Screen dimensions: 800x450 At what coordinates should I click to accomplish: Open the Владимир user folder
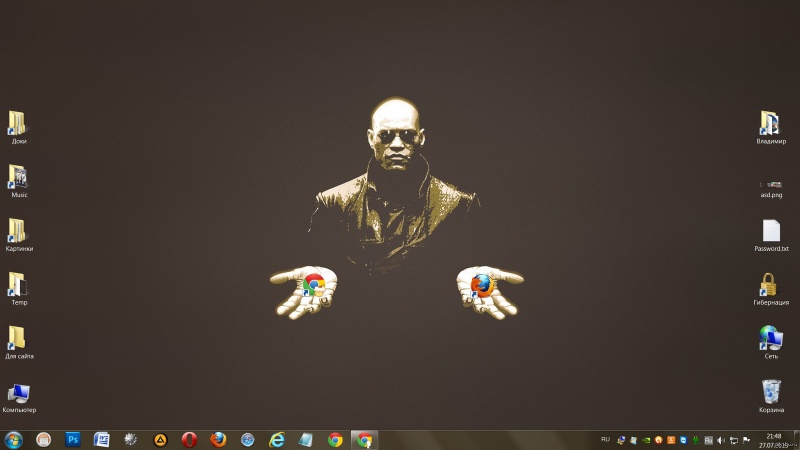[771, 128]
